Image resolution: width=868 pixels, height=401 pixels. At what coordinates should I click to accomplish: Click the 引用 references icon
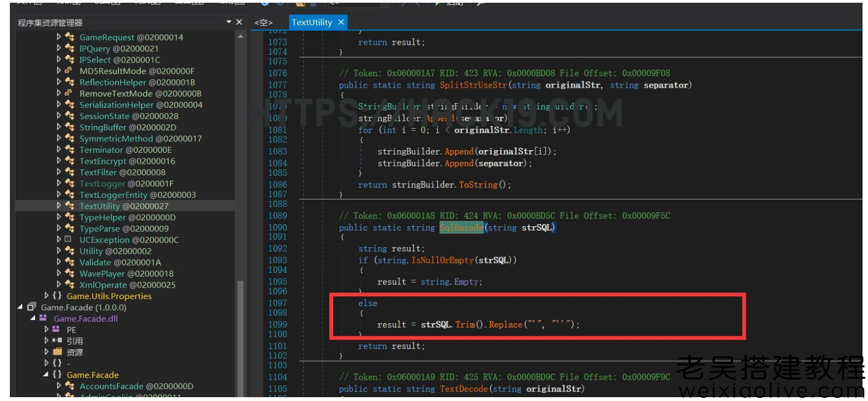point(56,341)
